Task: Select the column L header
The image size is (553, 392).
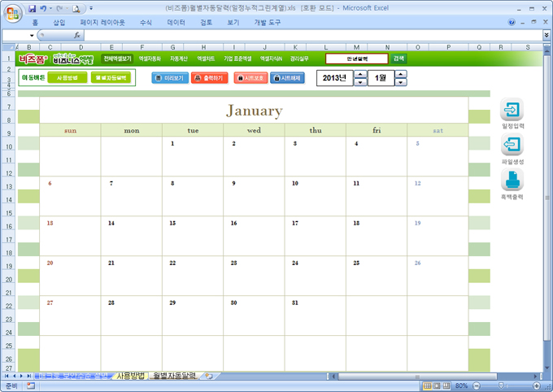Action: [x=326, y=47]
